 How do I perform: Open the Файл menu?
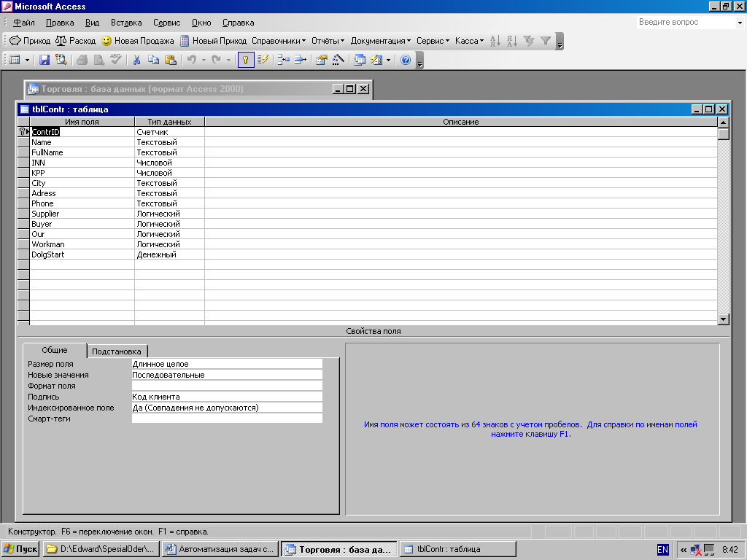(x=24, y=23)
